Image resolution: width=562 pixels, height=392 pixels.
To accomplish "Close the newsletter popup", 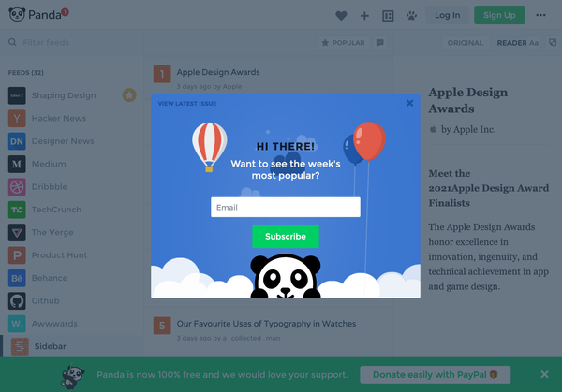I will pyautogui.click(x=409, y=104).
